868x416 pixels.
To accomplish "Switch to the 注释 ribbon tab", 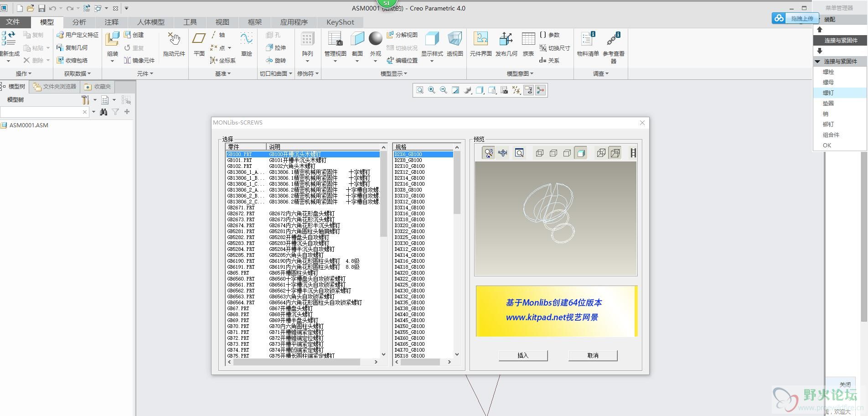I will pos(112,22).
